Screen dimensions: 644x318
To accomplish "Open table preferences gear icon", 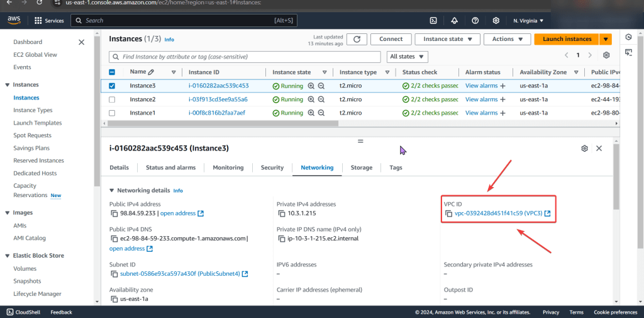I will click(606, 56).
